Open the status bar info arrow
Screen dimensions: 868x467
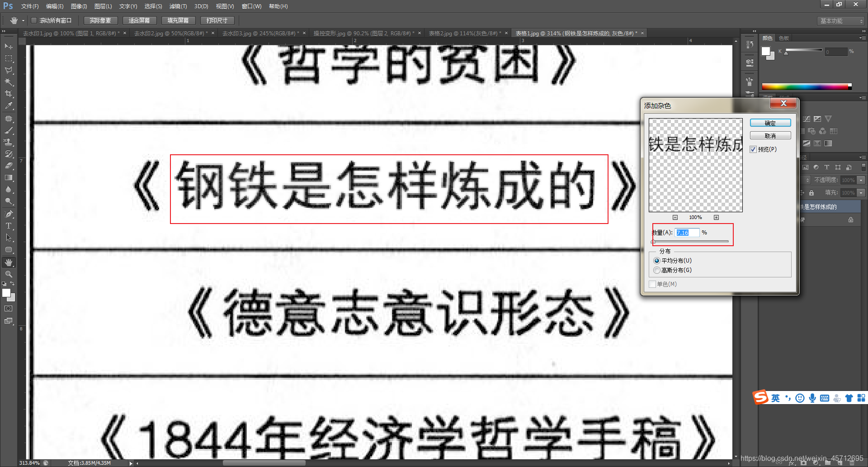coord(131,463)
